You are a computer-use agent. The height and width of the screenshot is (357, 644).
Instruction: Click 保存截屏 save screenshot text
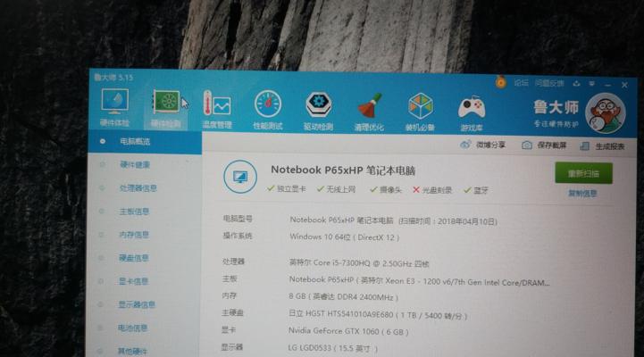point(552,145)
